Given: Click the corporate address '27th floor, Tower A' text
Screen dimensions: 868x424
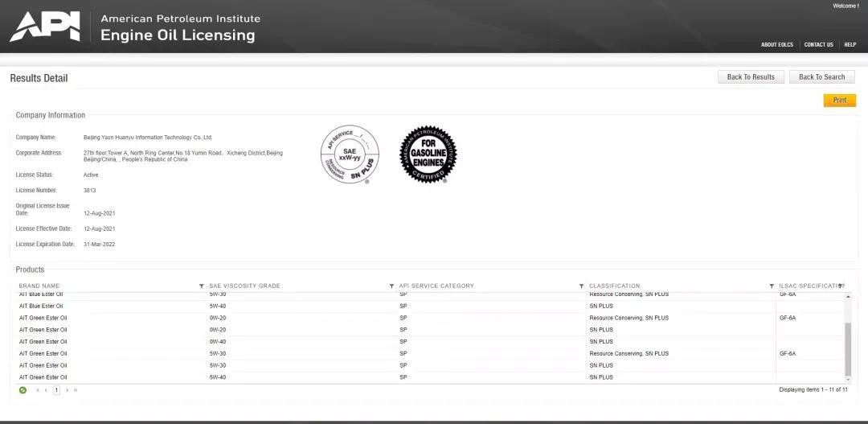Looking at the screenshot, I should point(182,156).
